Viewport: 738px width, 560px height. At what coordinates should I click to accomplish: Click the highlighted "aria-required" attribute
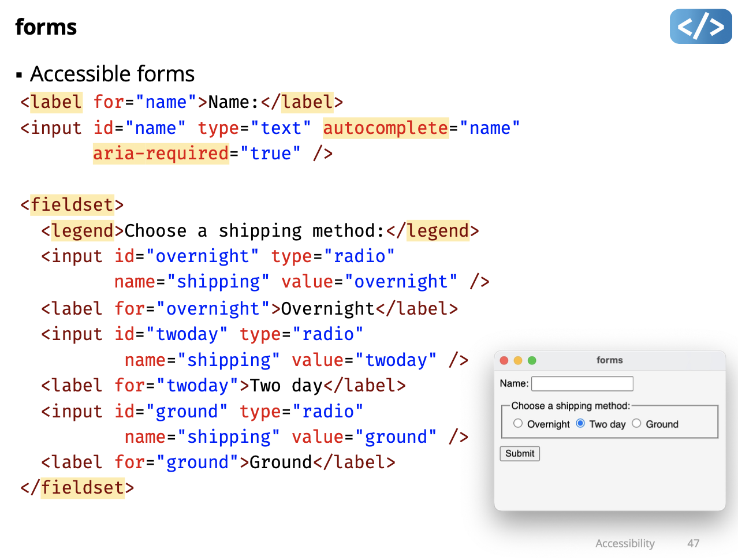[161, 154]
